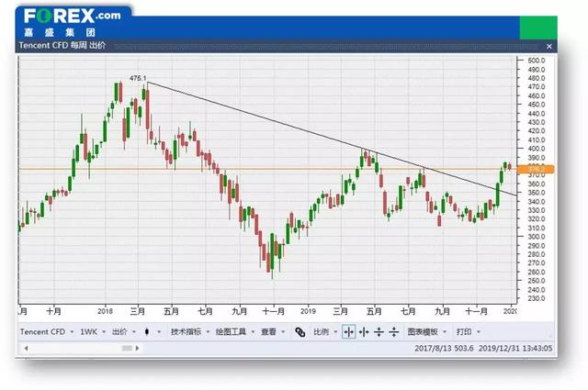Click the 450.0 value on price axis
The width and height of the screenshot is (588, 390).
coord(536,105)
